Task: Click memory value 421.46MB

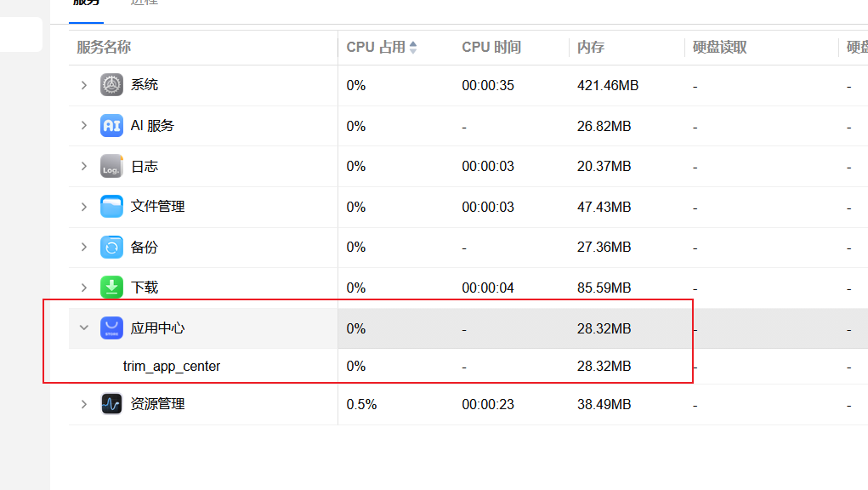Action: [608, 85]
